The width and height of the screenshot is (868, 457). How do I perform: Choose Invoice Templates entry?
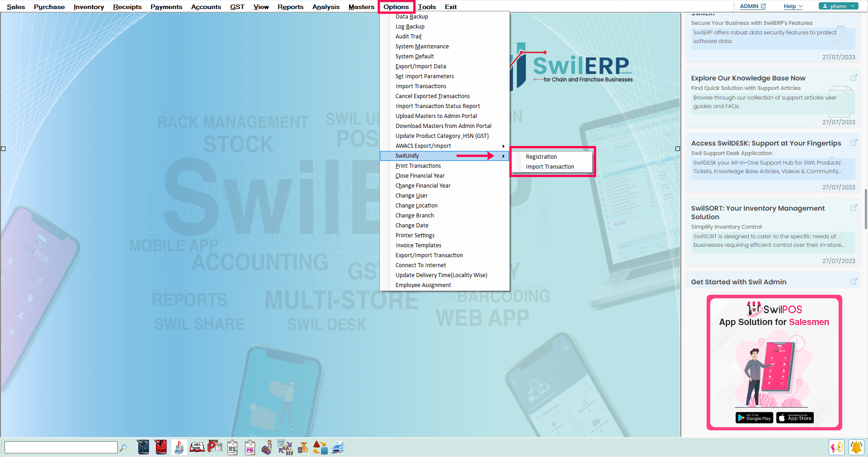click(444, 245)
